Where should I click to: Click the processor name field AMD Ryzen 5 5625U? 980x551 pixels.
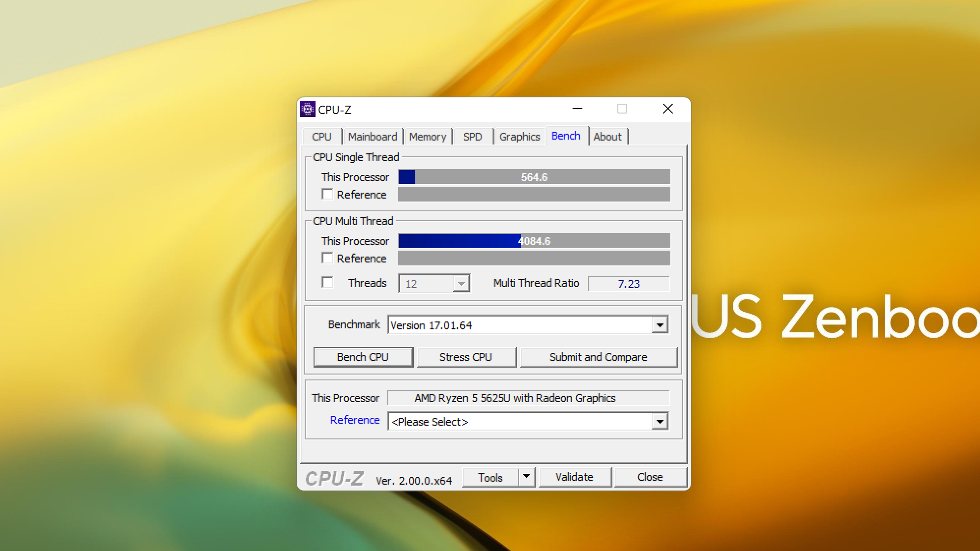coord(529,398)
